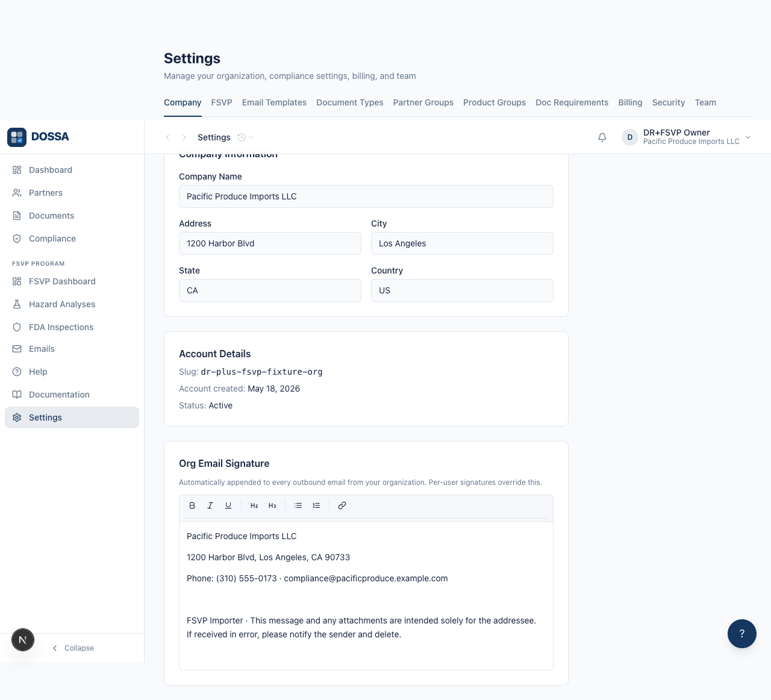Click signature line '1200 Harbor Blvd, Los Angeles, CA 90733'
The height and width of the screenshot is (700, 771).
[x=268, y=557]
